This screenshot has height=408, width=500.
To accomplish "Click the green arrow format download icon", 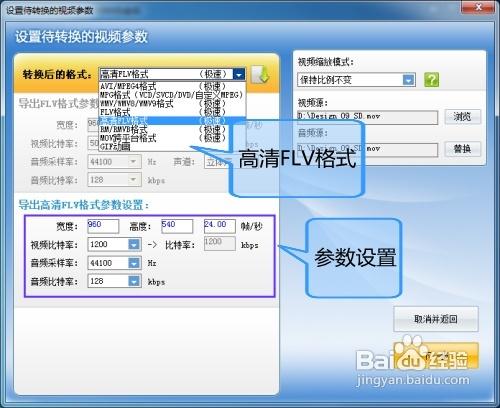I will click(260, 75).
